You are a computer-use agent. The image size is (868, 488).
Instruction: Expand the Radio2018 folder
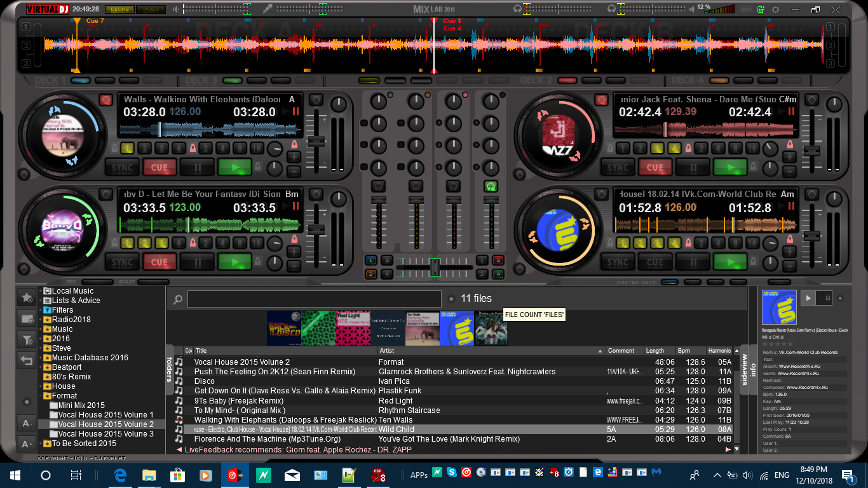click(41, 320)
